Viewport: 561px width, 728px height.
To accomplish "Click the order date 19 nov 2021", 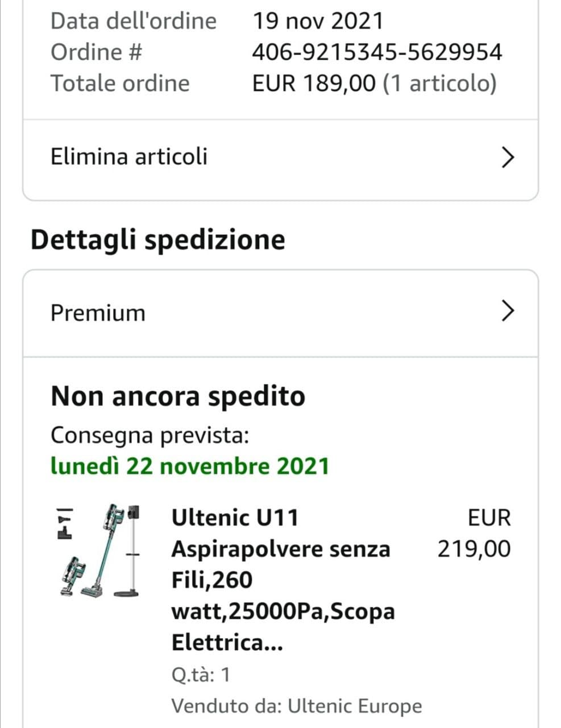I will (x=318, y=21).
